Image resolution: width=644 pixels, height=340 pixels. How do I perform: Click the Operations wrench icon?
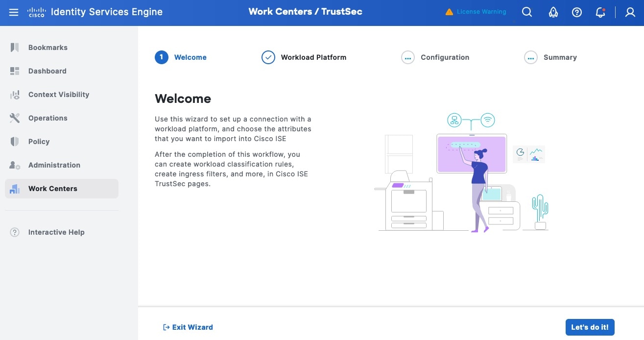pos(15,118)
